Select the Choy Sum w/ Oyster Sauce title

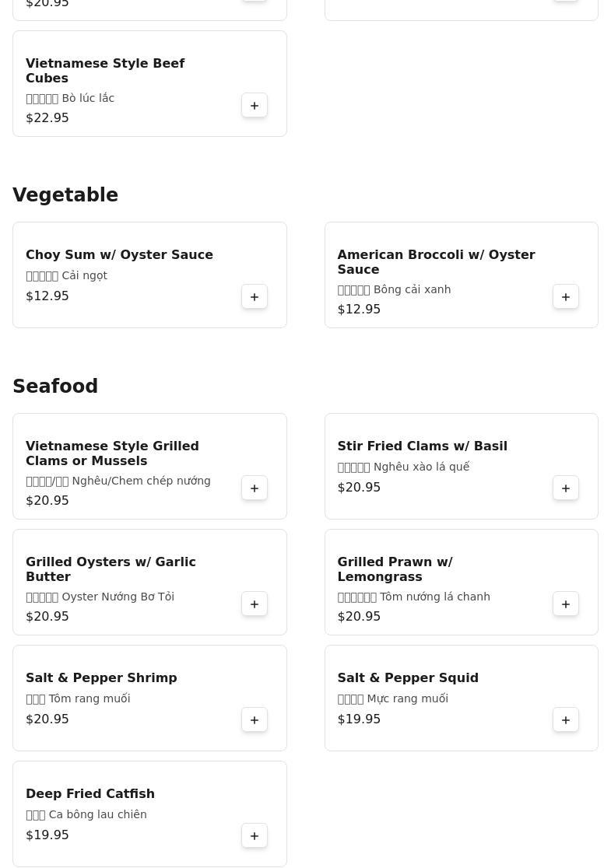point(119,255)
